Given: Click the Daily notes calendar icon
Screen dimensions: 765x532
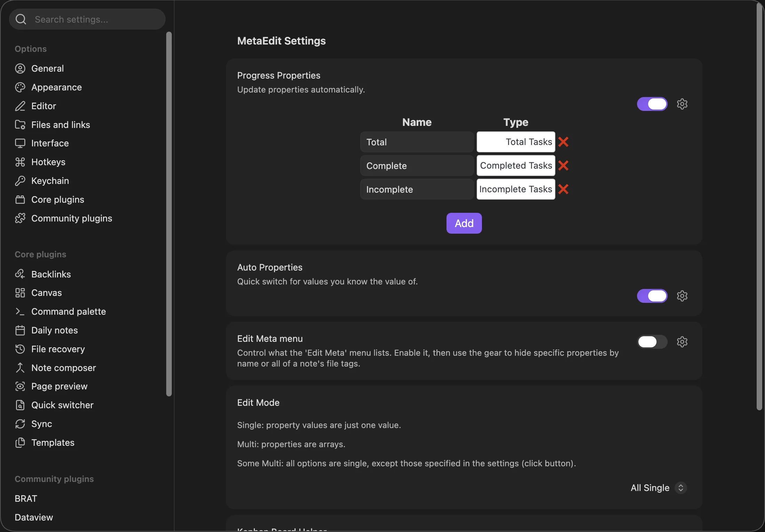Looking at the screenshot, I should [x=20, y=330].
